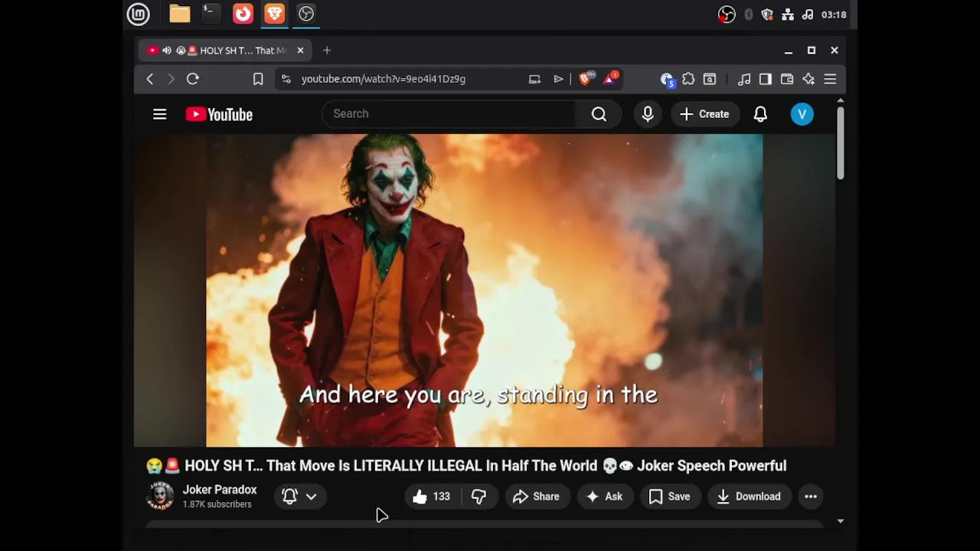Go back one page
This screenshot has width=980, height=551.
(150, 79)
